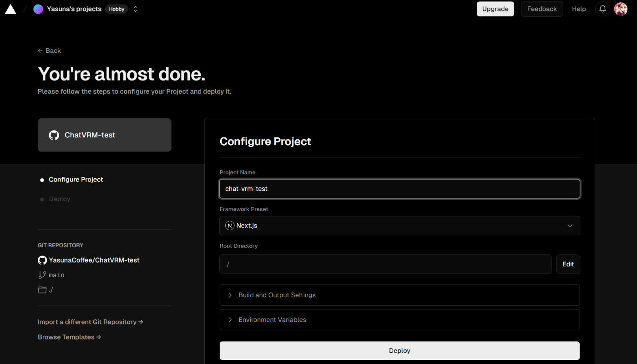The image size is (637, 364).
Task: Click the Root Directory field
Action: 385,264
